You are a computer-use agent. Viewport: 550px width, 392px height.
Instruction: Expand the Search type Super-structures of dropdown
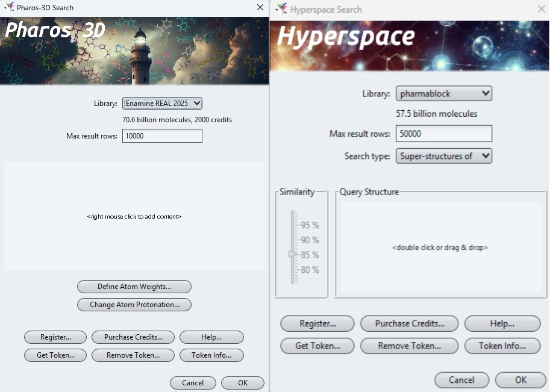pos(444,156)
